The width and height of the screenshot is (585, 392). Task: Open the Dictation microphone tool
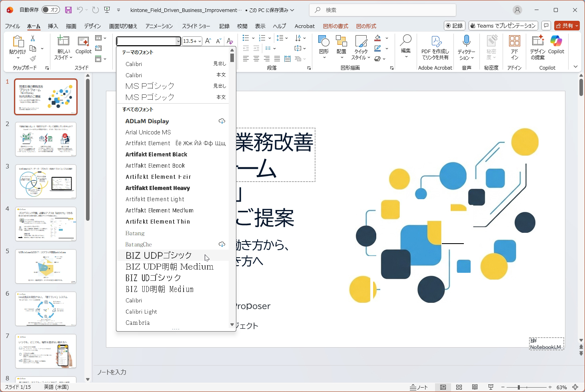[466, 48]
